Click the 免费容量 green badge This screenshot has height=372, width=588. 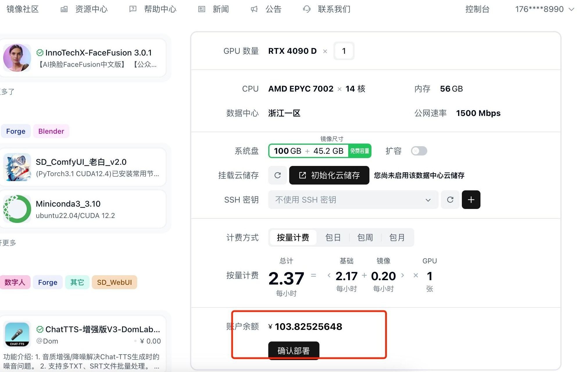tap(360, 151)
